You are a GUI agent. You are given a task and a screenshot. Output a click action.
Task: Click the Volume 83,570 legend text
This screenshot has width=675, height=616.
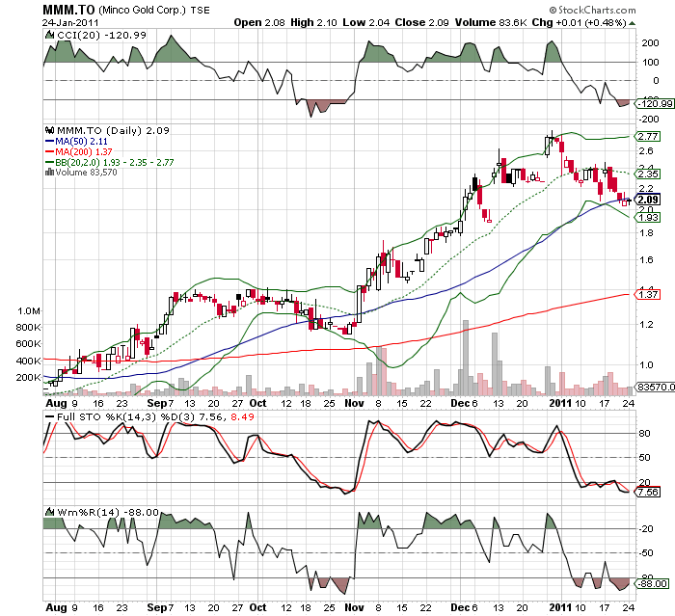pos(86,173)
